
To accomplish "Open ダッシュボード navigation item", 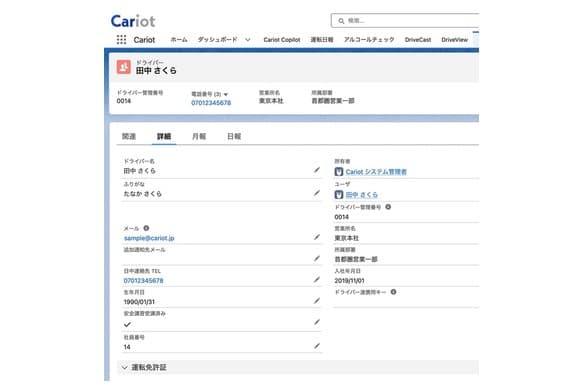I will pyautogui.click(x=217, y=40).
